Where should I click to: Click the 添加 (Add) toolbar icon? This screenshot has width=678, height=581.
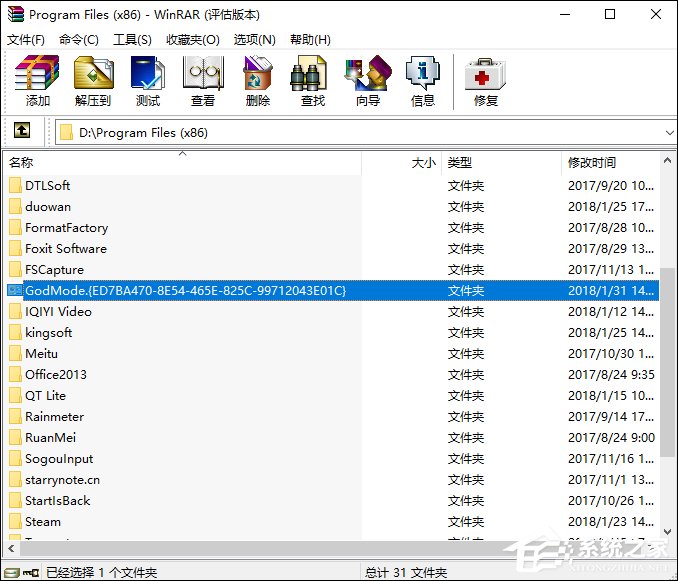pyautogui.click(x=38, y=81)
